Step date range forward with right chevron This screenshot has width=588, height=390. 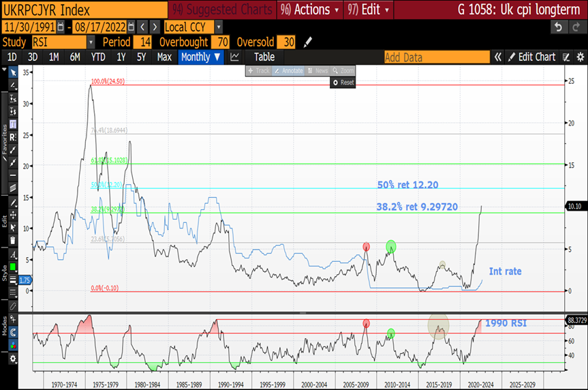pyautogui.click(x=155, y=27)
